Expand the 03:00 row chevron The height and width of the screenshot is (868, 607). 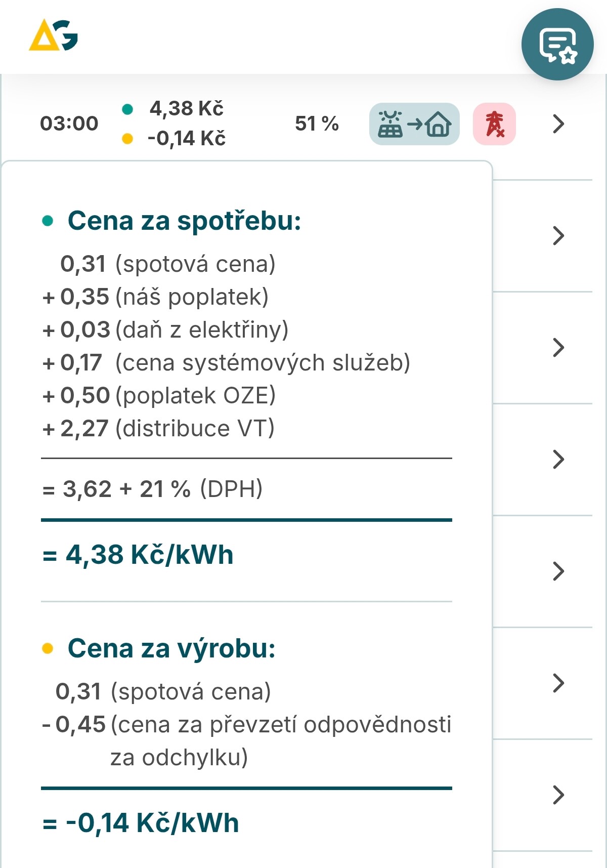[558, 124]
